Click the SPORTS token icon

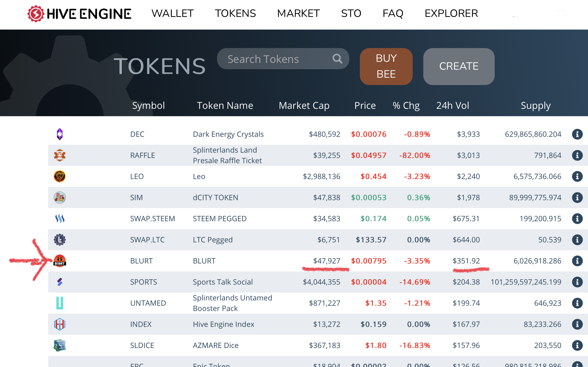coord(60,282)
